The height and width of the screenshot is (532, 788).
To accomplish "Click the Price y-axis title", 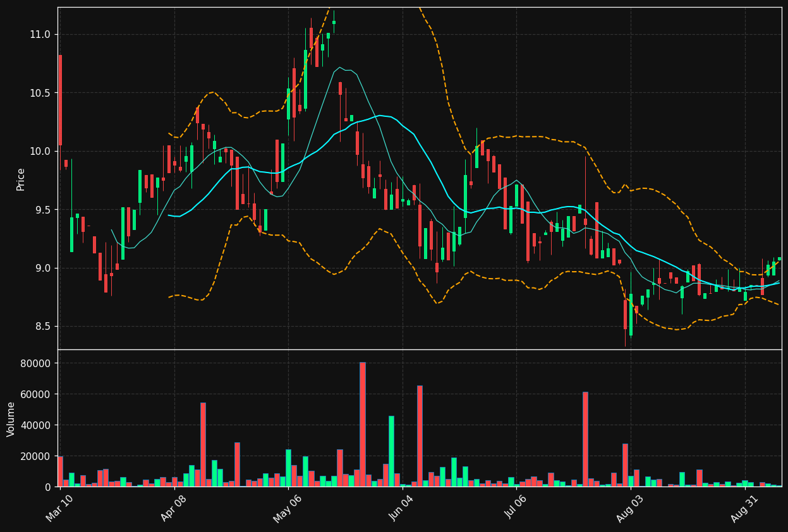I will (21, 179).
